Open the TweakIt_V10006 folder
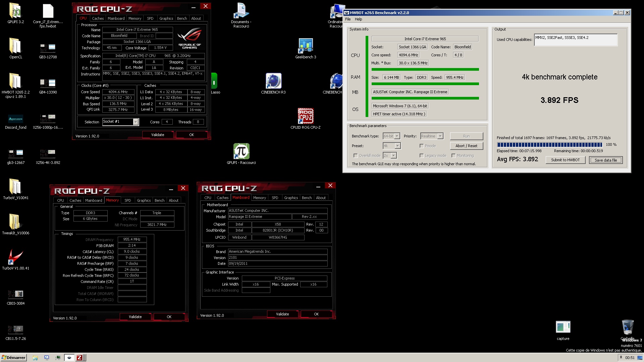The height and width of the screenshot is (362, 644). [x=15, y=224]
